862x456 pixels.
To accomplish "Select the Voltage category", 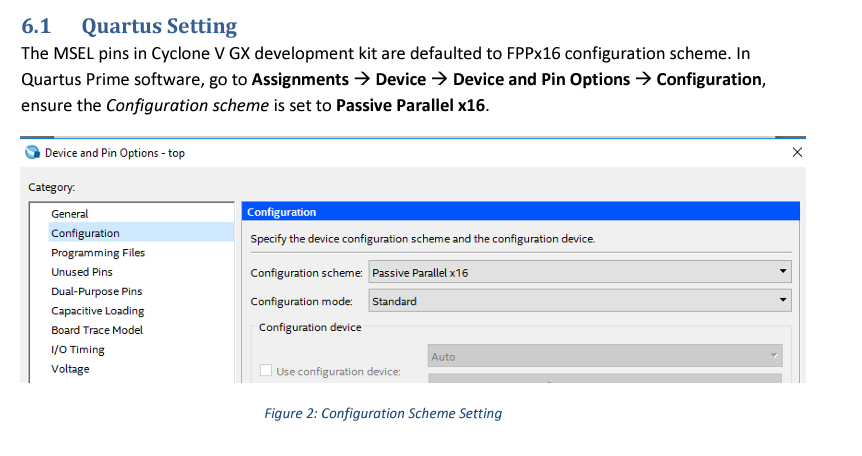I will 70,369.
